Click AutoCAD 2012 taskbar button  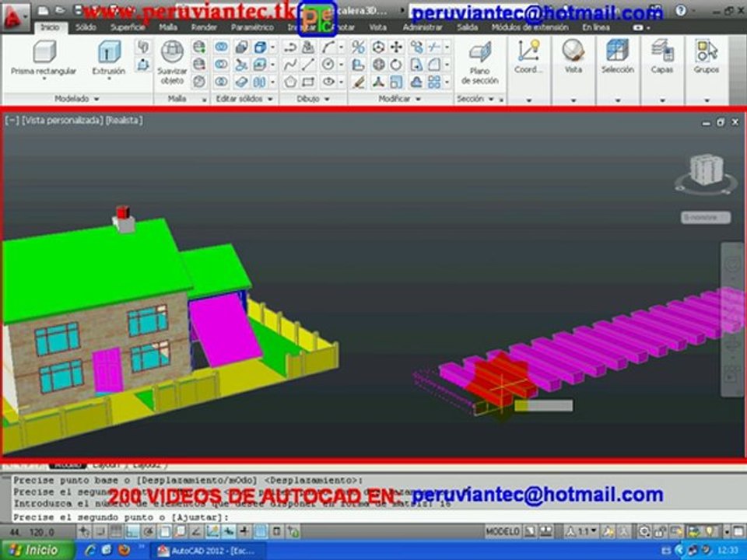tap(207, 551)
